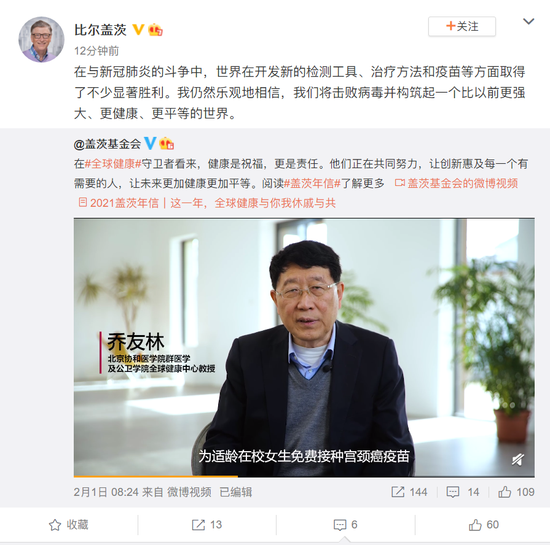Open the #全球健康# hashtag
550x545 pixels.
113,164
